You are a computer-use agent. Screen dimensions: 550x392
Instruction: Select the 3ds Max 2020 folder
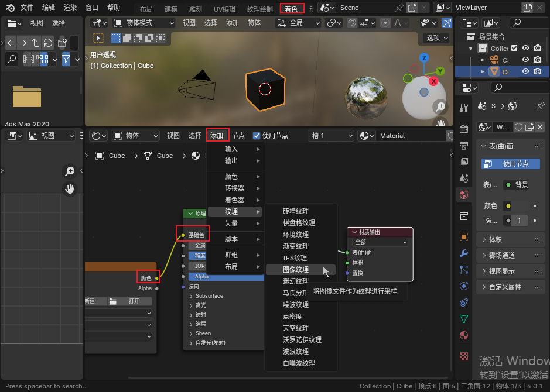click(x=27, y=97)
